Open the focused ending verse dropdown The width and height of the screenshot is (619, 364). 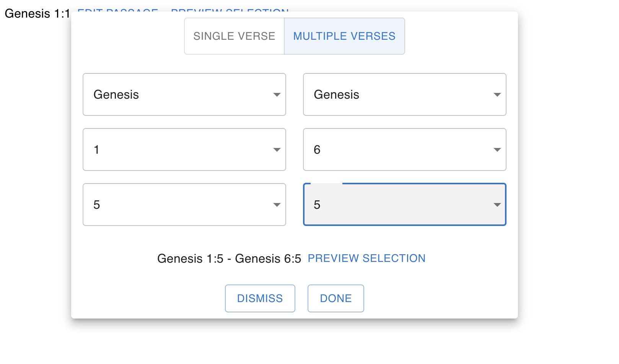[x=404, y=205]
